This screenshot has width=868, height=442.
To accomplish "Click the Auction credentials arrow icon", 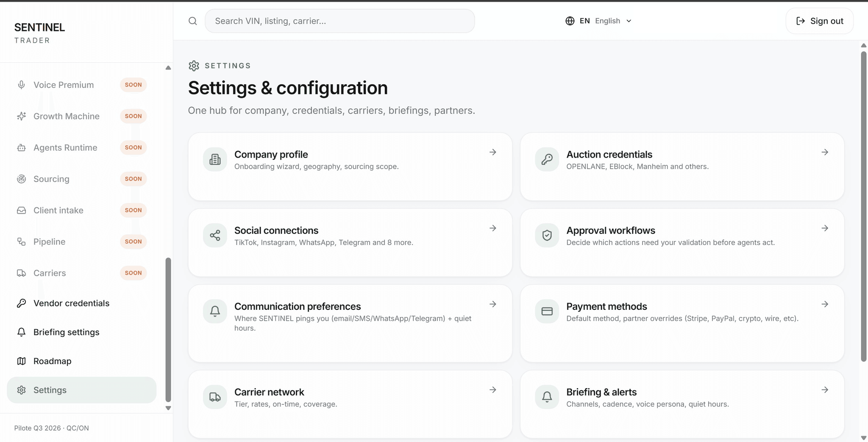I will point(825,152).
